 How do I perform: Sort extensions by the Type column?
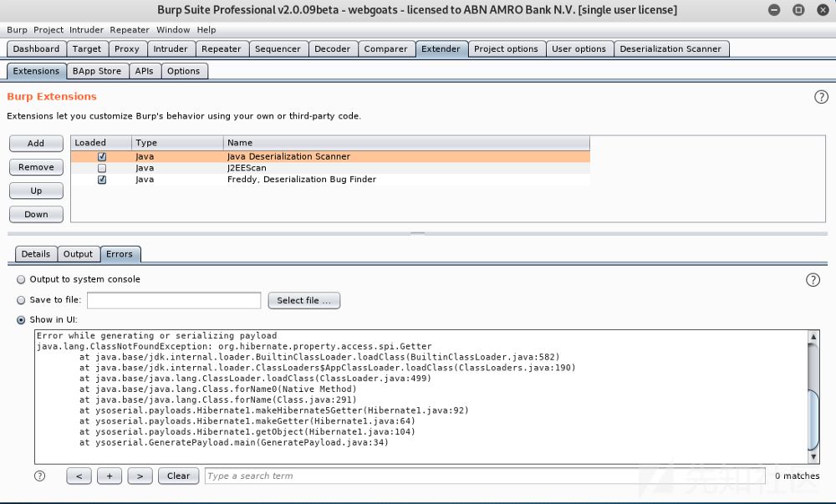(x=177, y=143)
